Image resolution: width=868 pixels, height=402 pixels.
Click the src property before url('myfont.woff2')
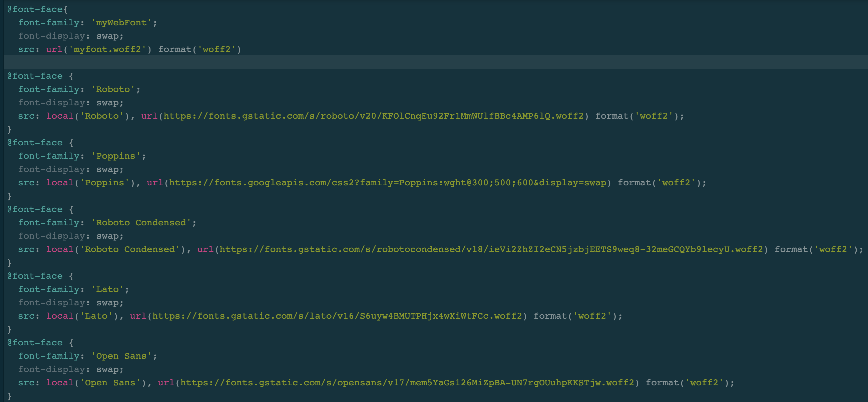26,49
